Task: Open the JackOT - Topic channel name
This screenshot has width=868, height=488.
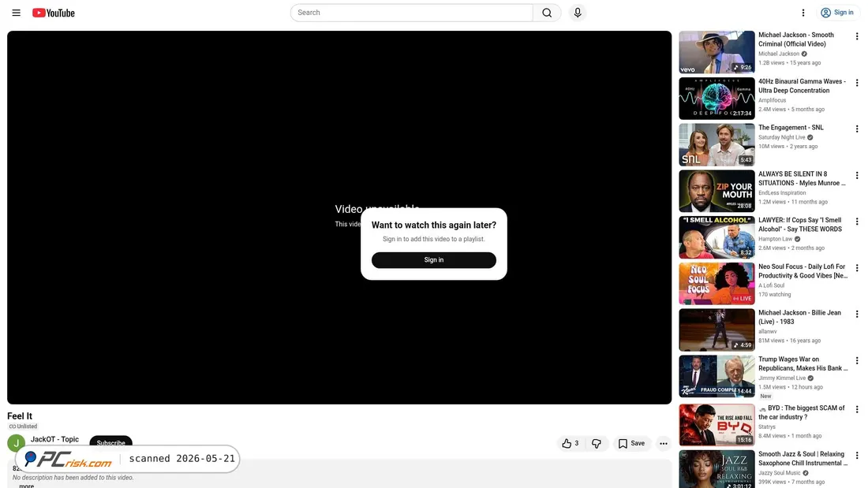Action: [x=54, y=439]
